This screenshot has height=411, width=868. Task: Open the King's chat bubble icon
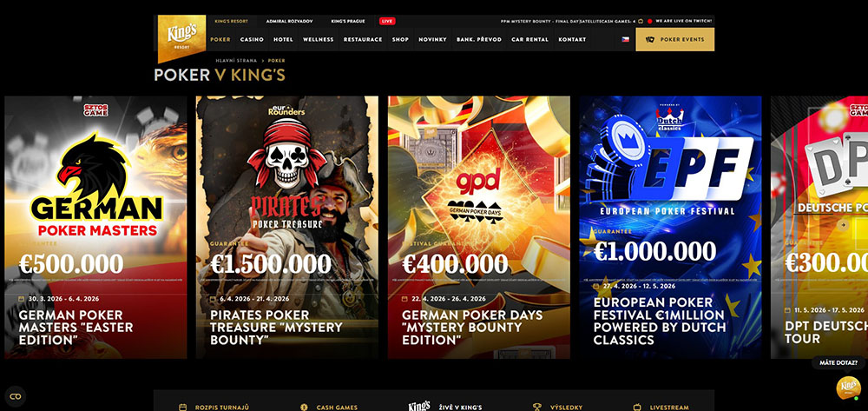(x=849, y=388)
